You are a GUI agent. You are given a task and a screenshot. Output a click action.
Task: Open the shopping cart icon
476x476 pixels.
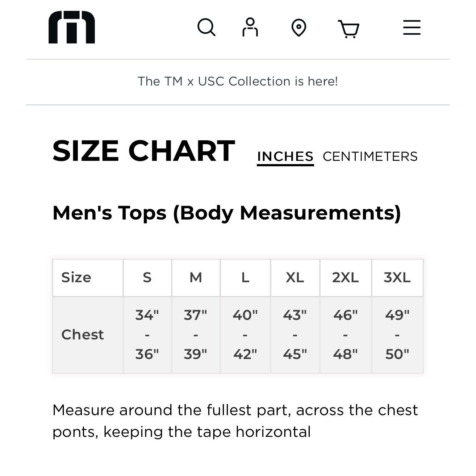[x=348, y=29]
